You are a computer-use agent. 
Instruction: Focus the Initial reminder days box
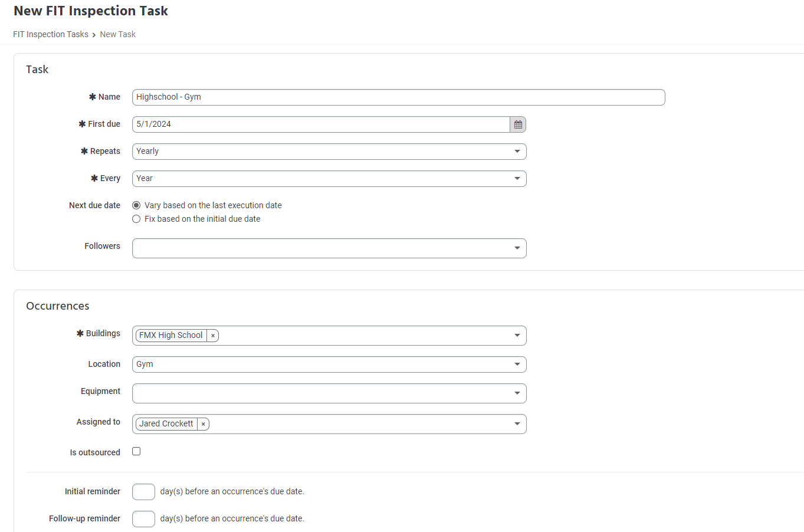pos(143,492)
